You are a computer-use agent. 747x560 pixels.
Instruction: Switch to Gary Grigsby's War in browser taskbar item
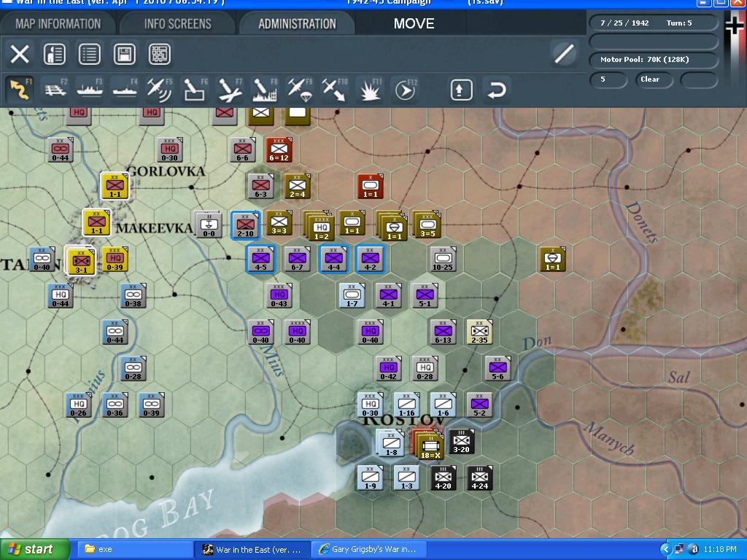tap(368, 550)
